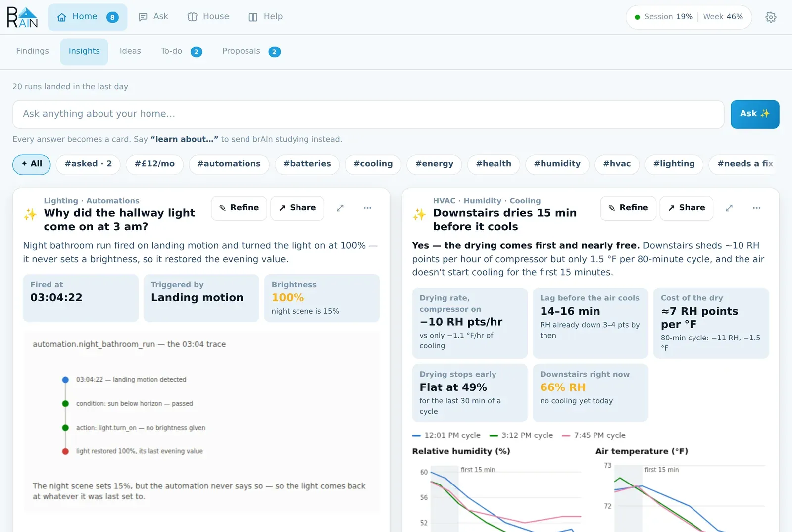This screenshot has width=792, height=532.
Task: Toggle the 7:45 PM cycle legend entry
Action: pyautogui.click(x=594, y=435)
